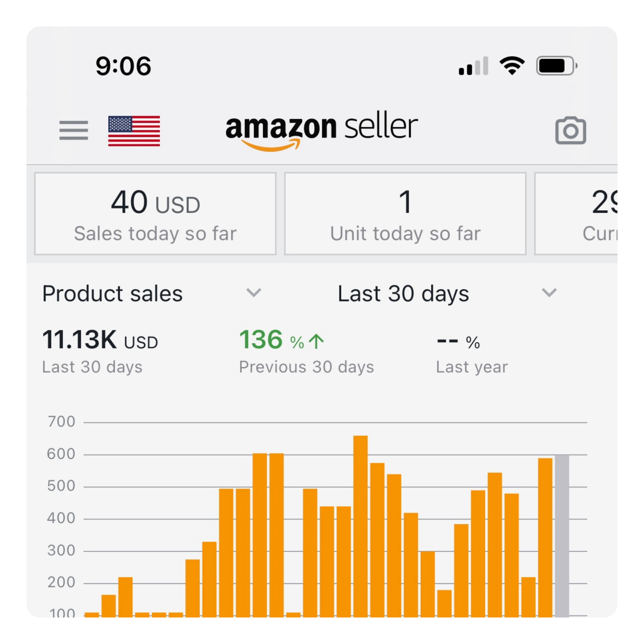Open the Product sales metric selector
644x644 pixels.
pos(113,294)
